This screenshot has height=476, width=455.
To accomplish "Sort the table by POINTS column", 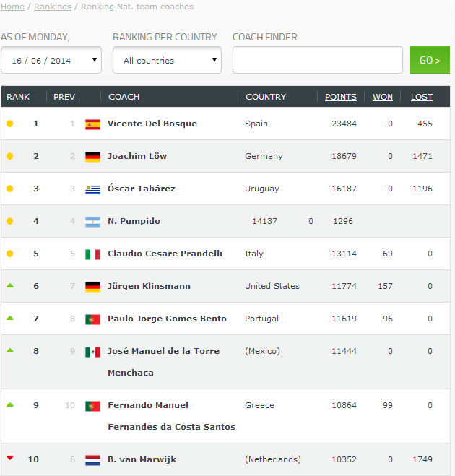I will tap(341, 97).
